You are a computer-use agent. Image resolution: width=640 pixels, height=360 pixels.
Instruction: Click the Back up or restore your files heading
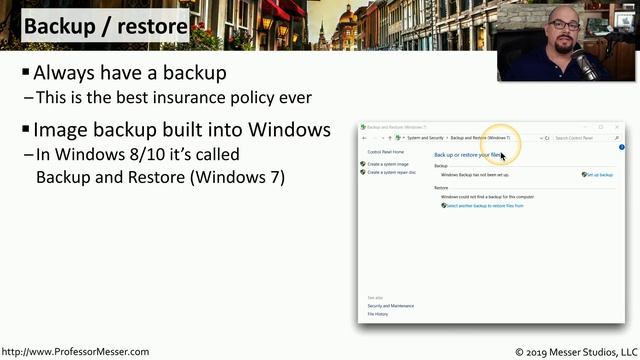[x=468, y=155]
